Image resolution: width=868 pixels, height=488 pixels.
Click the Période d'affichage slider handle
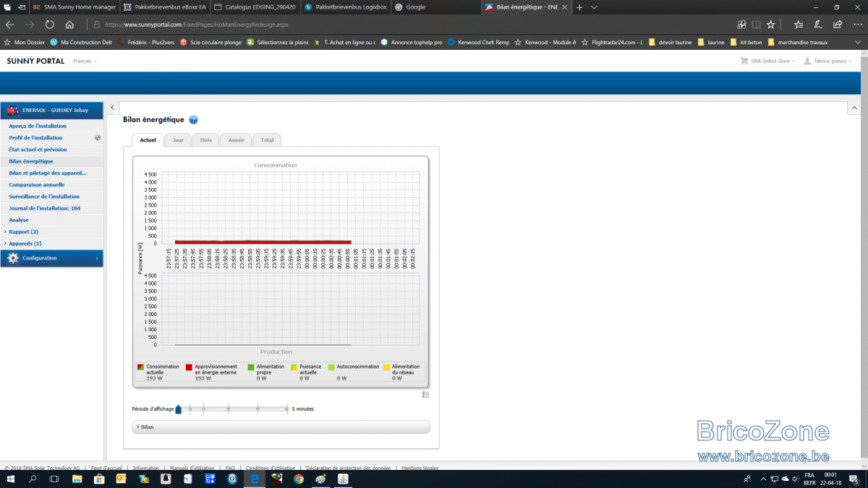coord(178,409)
